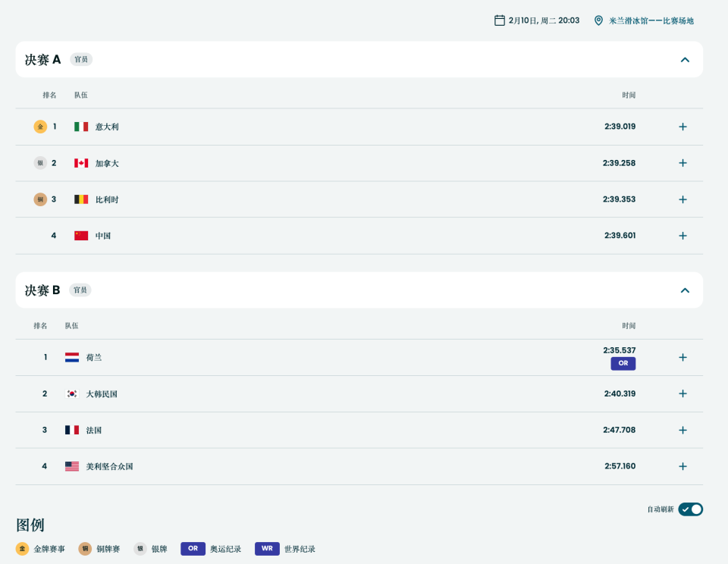Click the location pin icon
The width and height of the screenshot is (728, 564).
click(x=598, y=20)
